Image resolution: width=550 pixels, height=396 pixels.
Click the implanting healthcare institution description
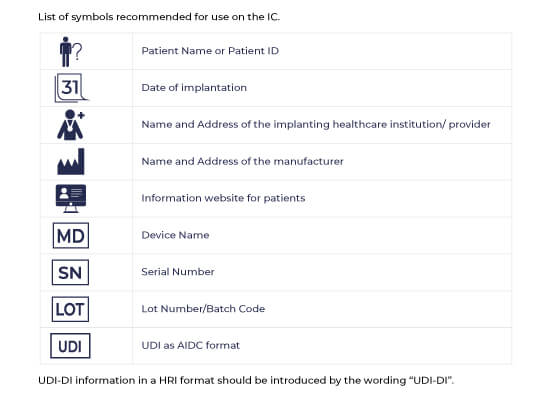316,125
